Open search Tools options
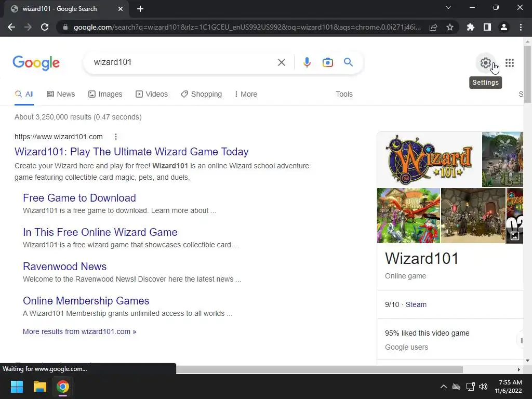This screenshot has width=532, height=399. click(344, 95)
